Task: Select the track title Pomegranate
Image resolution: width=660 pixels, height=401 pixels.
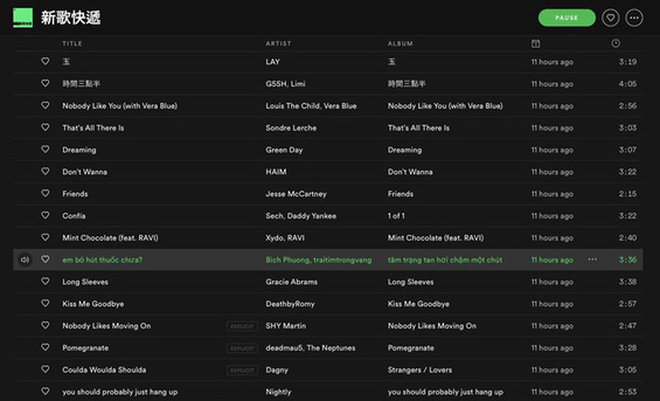Action: [85, 348]
